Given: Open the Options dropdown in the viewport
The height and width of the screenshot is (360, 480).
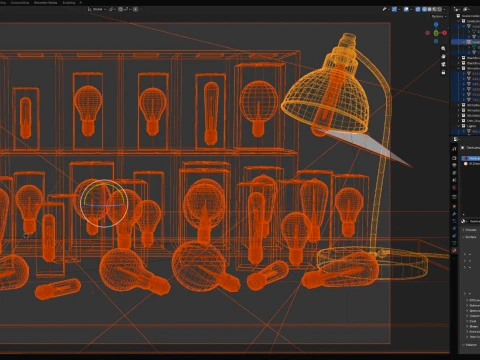Looking at the screenshot, I should point(438,16).
